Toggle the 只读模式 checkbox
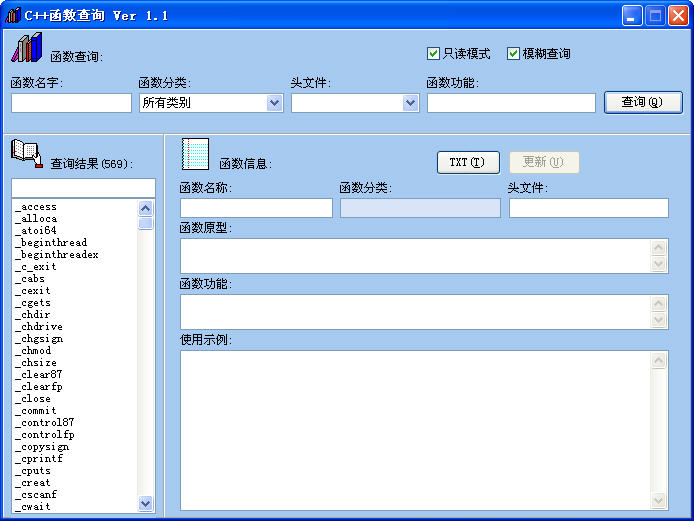Viewport: 694px width, 521px height. coord(434,54)
